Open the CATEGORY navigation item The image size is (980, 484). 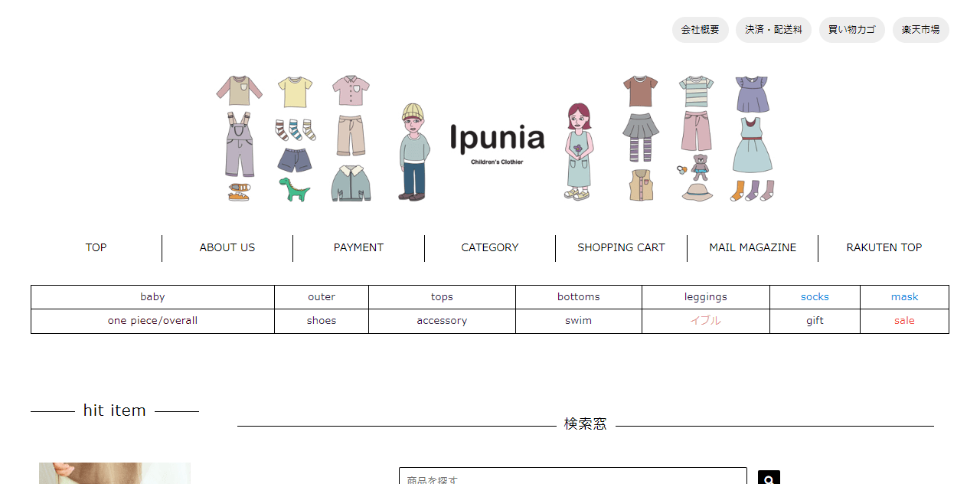[489, 247]
